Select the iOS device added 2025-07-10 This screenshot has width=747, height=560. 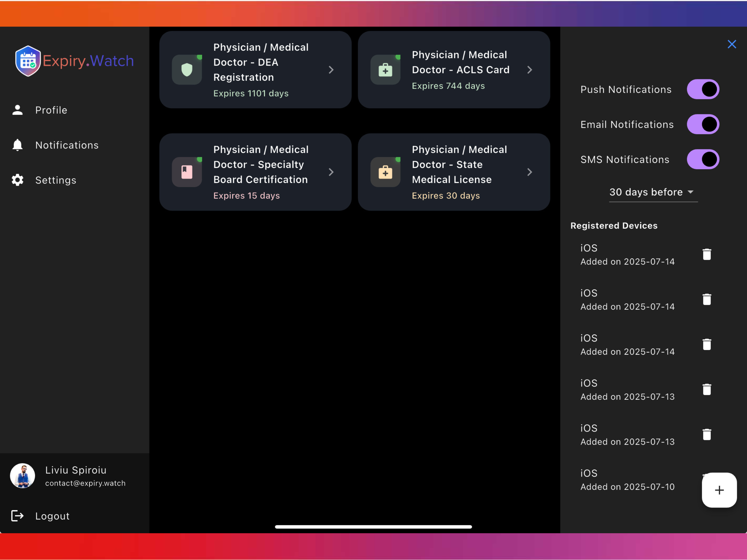pos(628,480)
